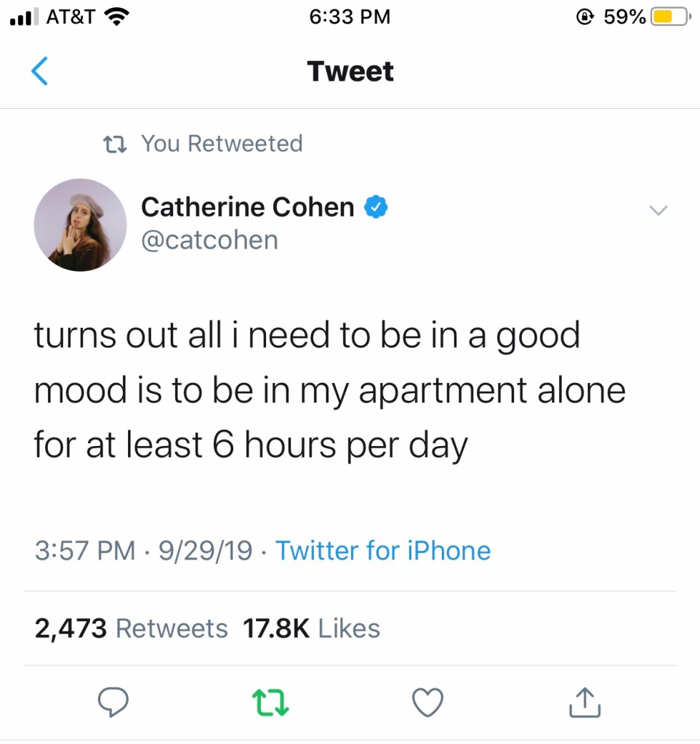Viewport: 700px width, 744px height.
Task: Open the share icon menu
Action: point(586,702)
